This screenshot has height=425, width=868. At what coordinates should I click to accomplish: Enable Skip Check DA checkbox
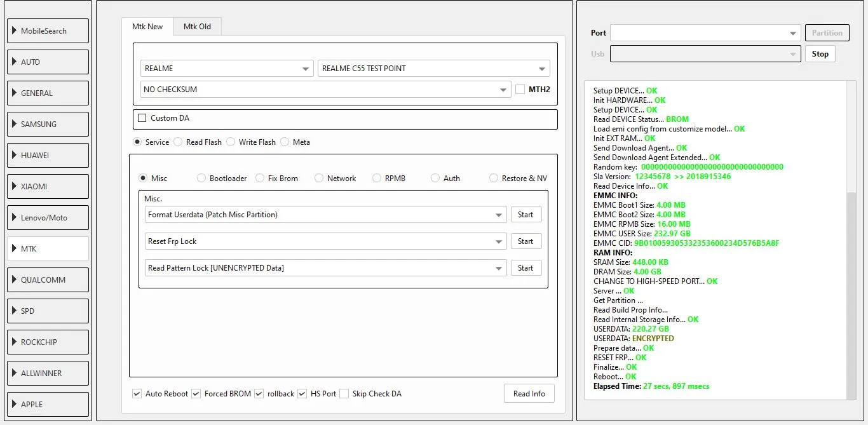tap(344, 394)
